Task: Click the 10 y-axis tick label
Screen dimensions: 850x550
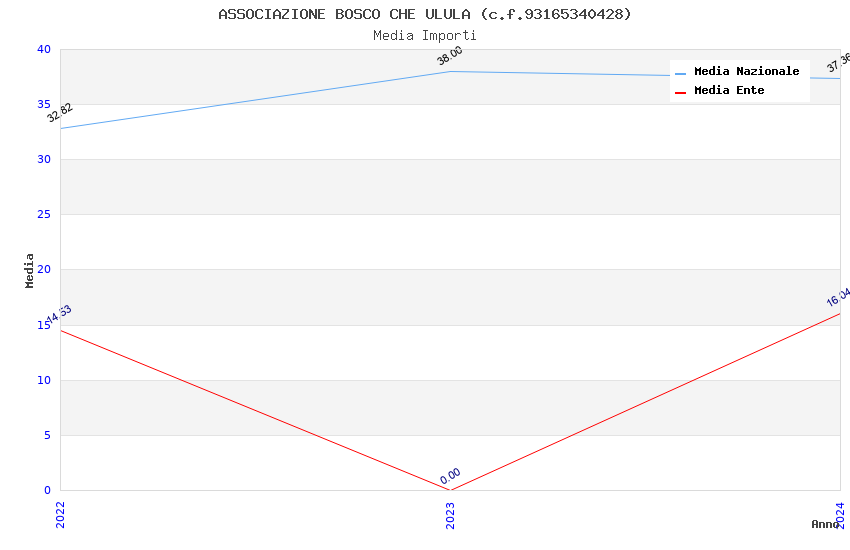Action: coord(44,380)
